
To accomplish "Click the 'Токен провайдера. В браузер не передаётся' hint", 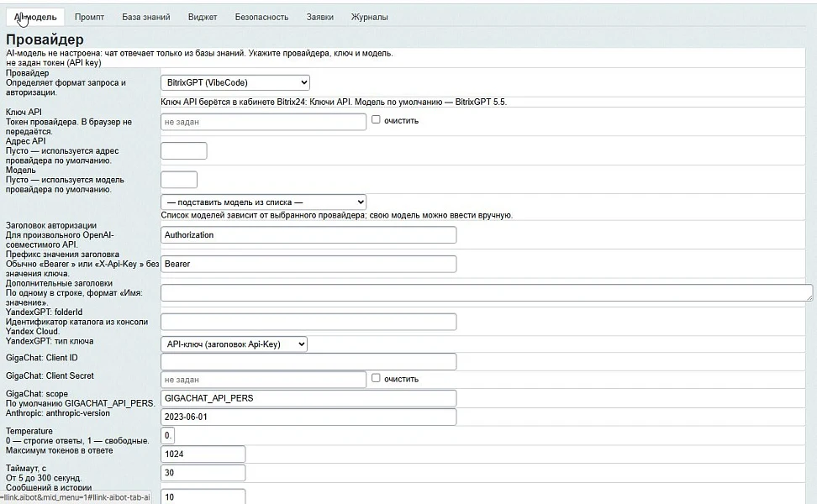I will point(69,127).
